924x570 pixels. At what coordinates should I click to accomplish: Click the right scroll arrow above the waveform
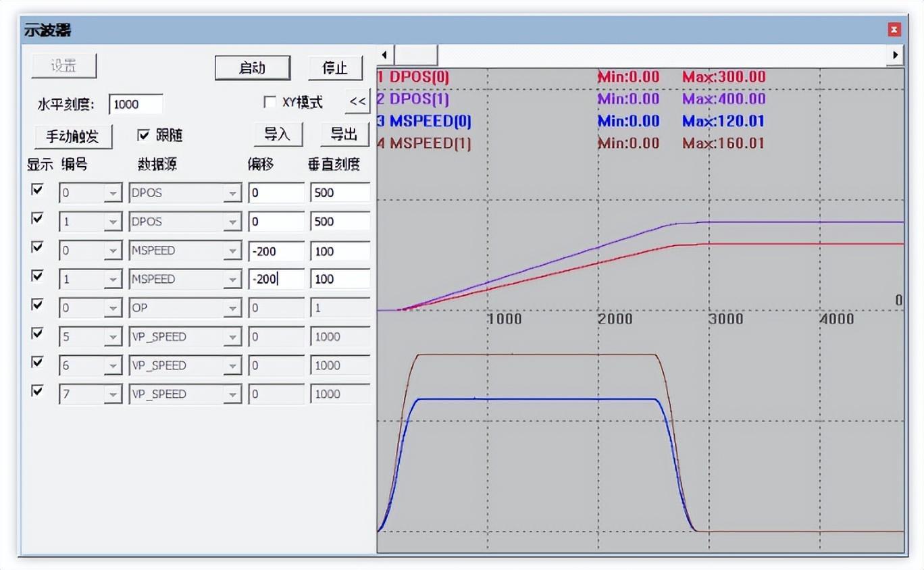click(x=896, y=55)
